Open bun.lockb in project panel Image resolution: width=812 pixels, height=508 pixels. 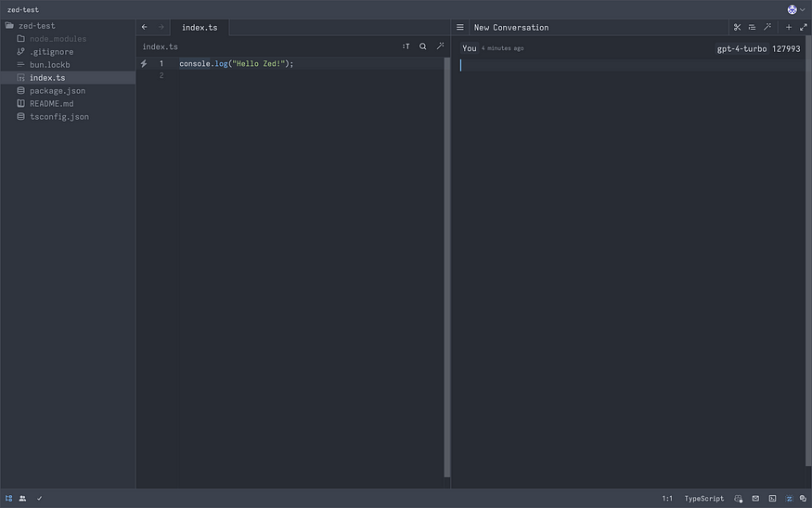point(68,65)
